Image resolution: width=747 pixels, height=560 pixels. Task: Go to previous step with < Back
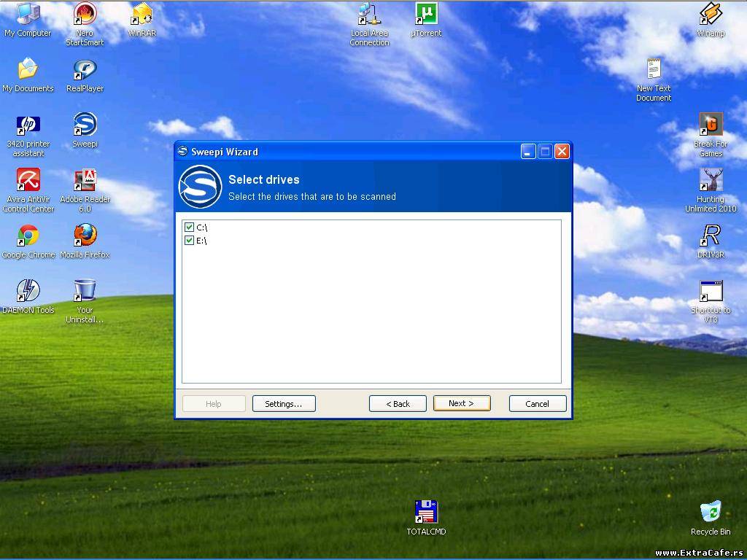point(398,404)
